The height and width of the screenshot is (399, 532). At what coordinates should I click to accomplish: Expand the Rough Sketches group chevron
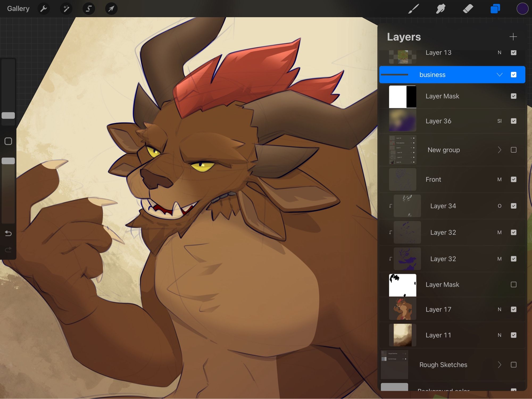[x=500, y=365]
